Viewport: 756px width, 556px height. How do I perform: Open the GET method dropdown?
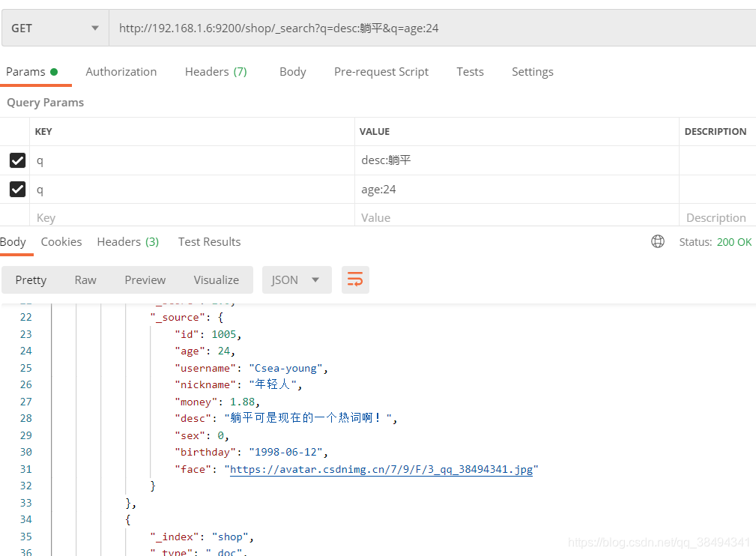point(55,28)
